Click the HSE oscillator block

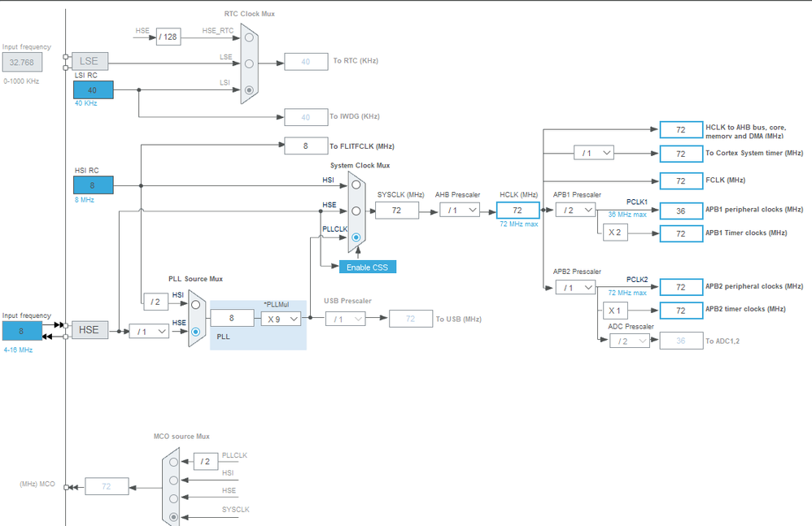(90, 330)
